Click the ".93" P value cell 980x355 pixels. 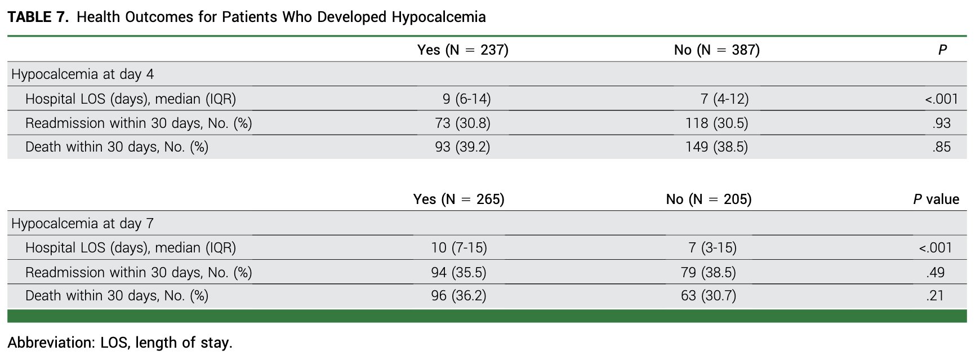point(941,123)
